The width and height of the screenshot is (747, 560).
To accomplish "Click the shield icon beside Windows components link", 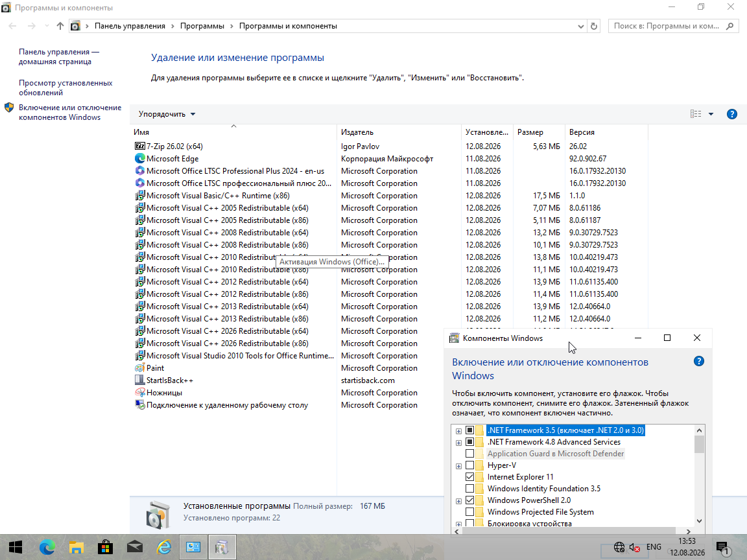I will click(x=9, y=108).
